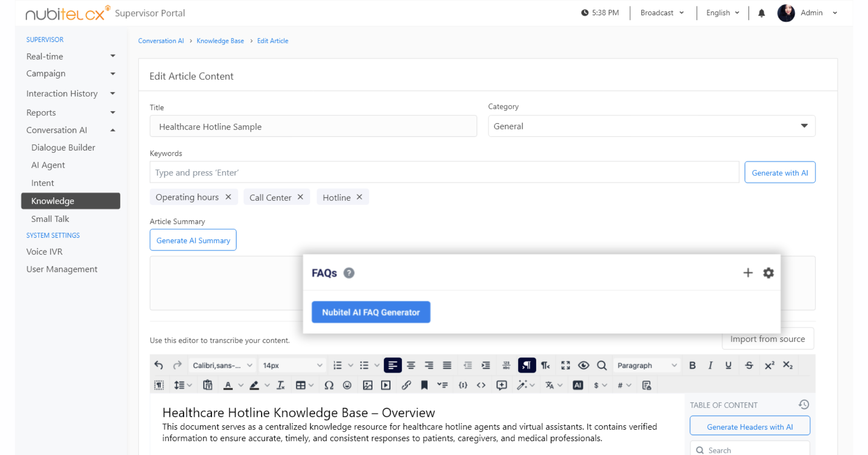
Task: Launch the Nubitel AI FAQ Generator
Action: (370, 312)
